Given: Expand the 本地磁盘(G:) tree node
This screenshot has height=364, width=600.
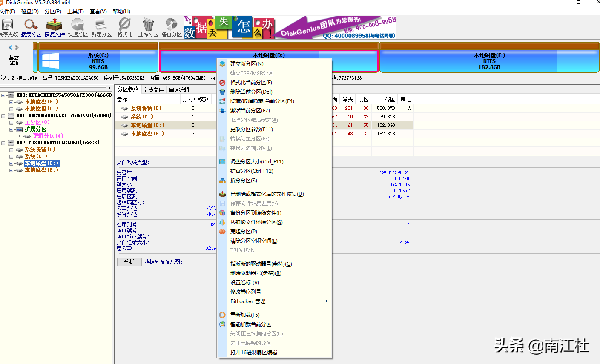Looking at the screenshot, I should pos(11,109).
